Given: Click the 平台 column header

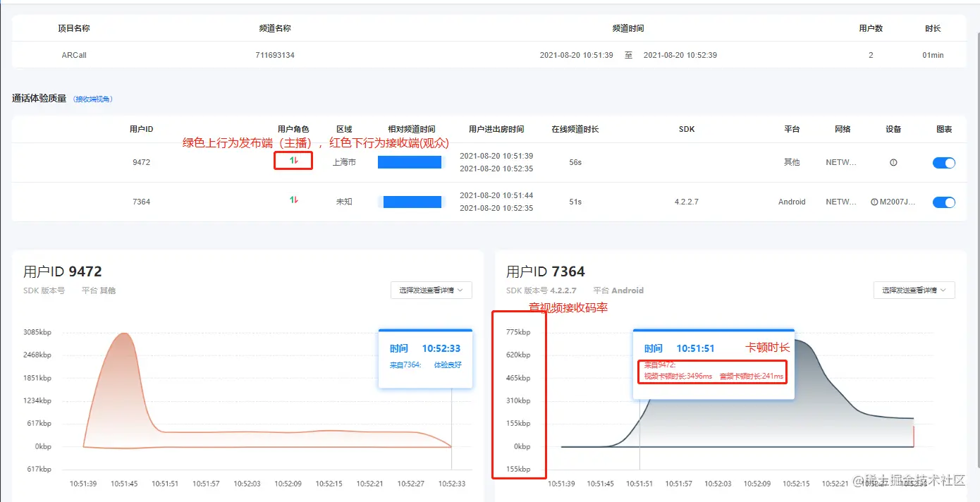Looking at the screenshot, I should (792, 129).
